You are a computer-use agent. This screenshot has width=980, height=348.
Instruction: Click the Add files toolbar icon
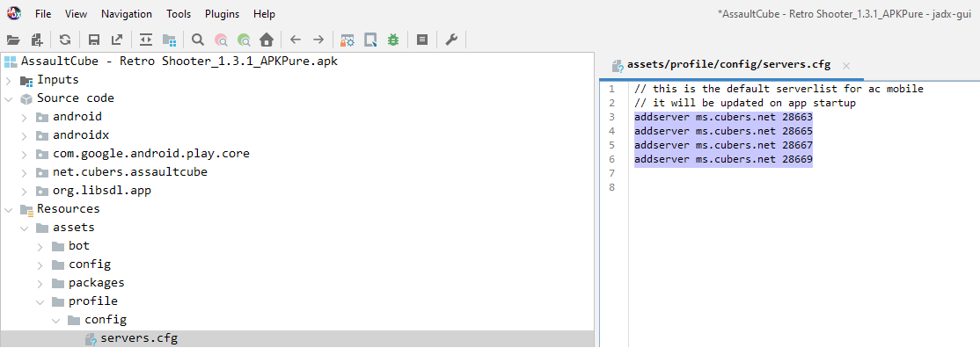pos(36,40)
